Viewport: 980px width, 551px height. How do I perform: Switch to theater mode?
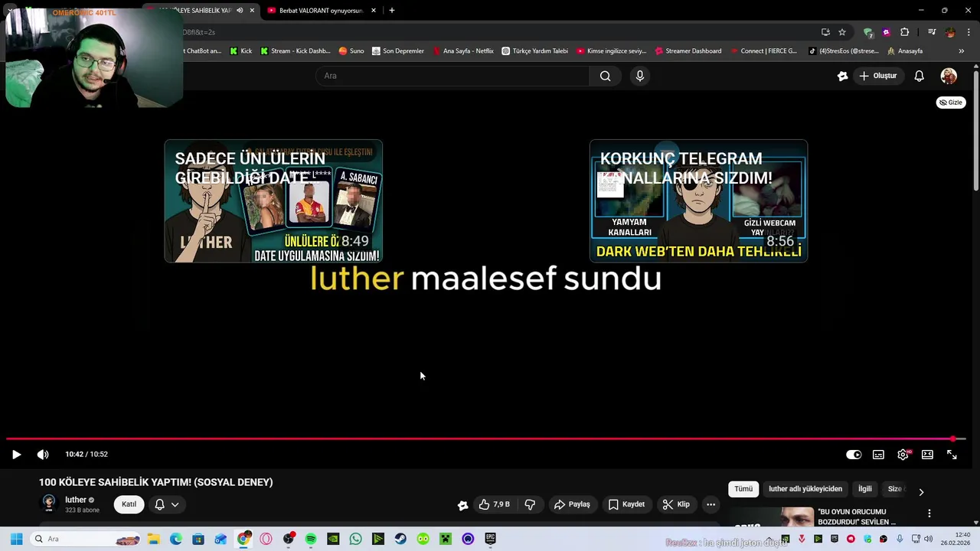(x=927, y=455)
